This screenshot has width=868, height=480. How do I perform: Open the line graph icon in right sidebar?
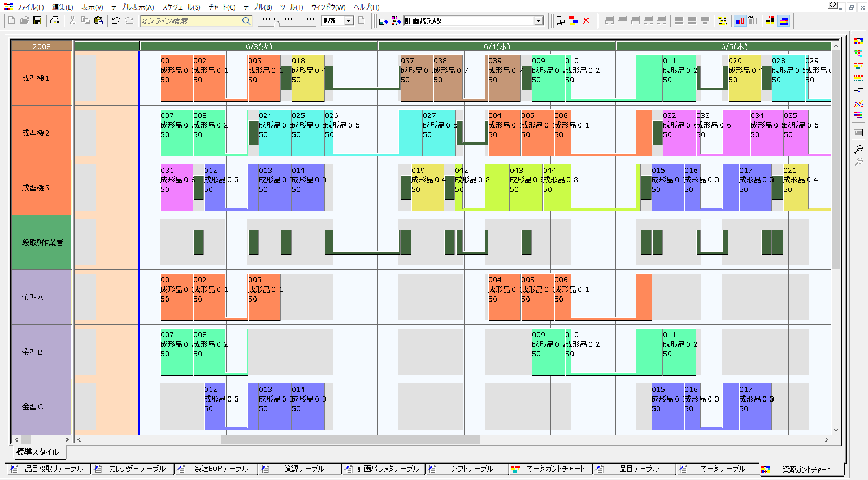click(x=858, y=103)
